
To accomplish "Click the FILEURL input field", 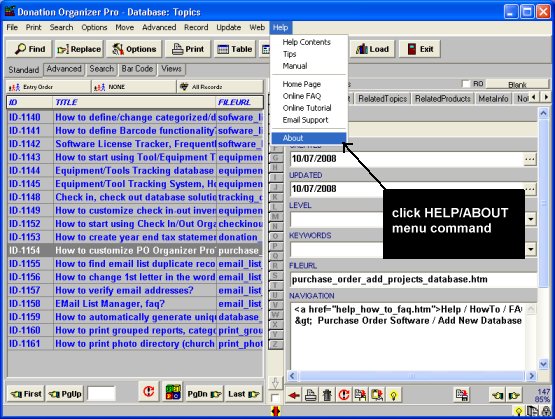I will (413, 279).
